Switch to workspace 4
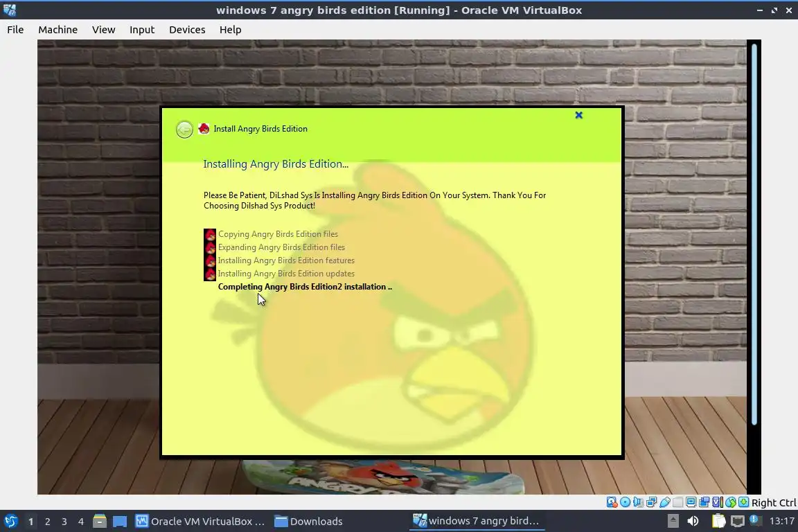 click(x=81, y=522)
